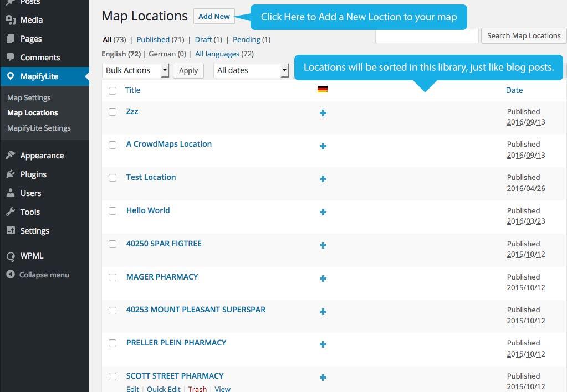Click the search map locations text field
Screen dimensions: 567x392
[426, 35]
